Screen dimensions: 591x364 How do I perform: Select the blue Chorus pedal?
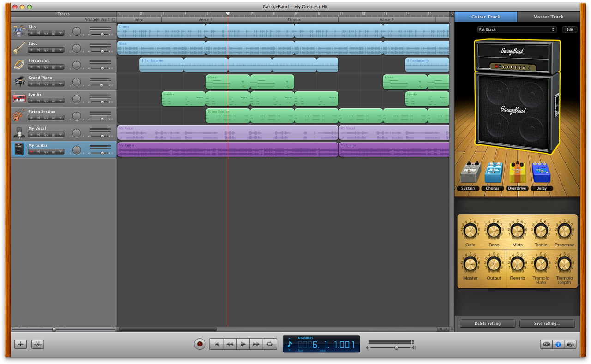point(494,173)
